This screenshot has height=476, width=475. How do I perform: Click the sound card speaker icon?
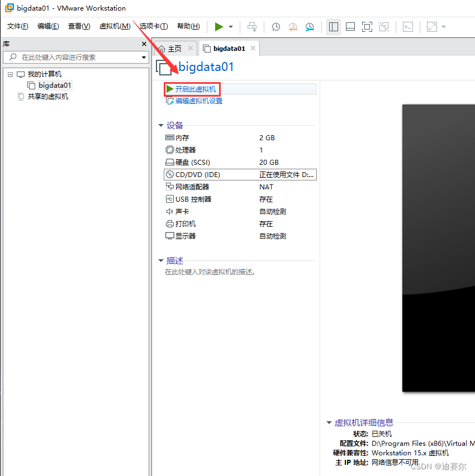point(169,212)
